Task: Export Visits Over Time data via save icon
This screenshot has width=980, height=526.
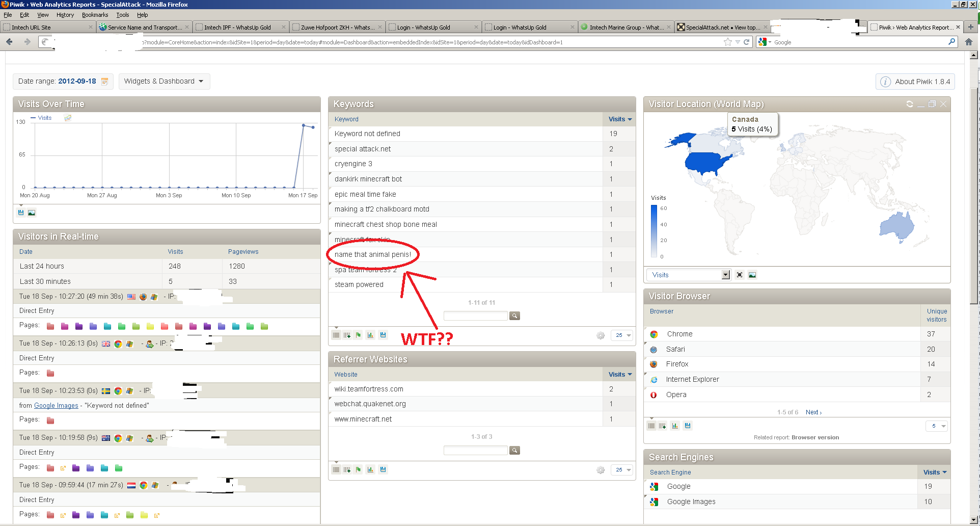Action: tap(21, 213)
